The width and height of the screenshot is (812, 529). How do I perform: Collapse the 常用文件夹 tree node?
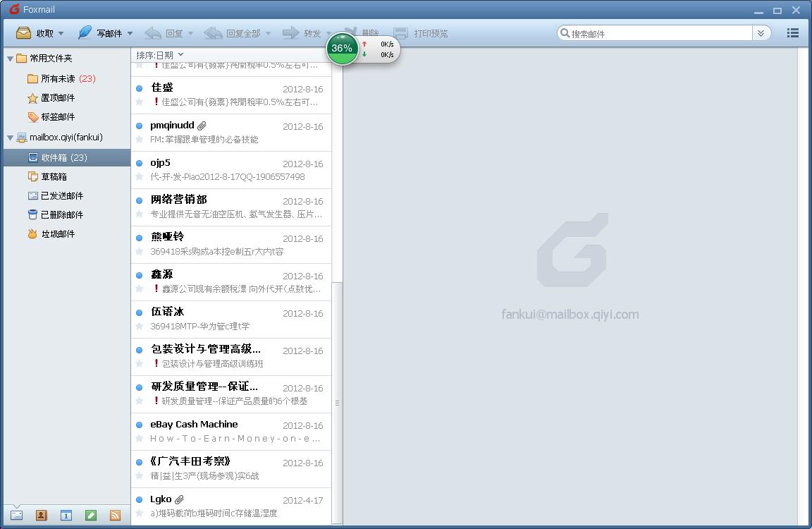[x=10, y=59]
